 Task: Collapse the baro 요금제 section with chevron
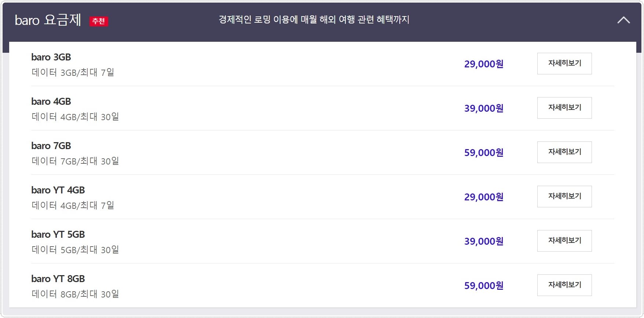[623, 20]
